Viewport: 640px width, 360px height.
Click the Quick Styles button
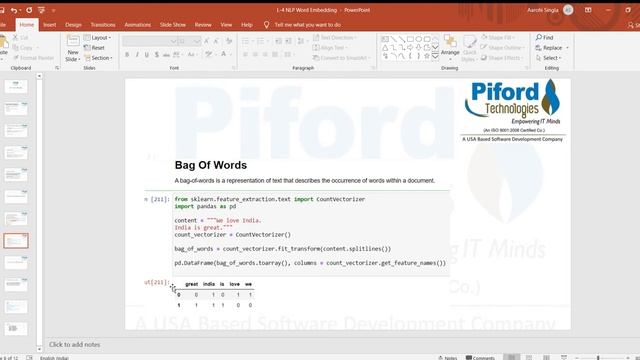point(469,48)
